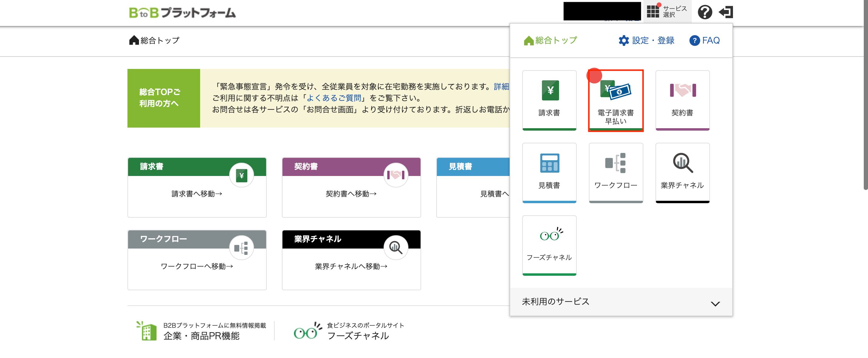This screenshot has width=868, height=358.
Task: Click the BtoBプラットフォーム logo
Action: [x=182, y=12]
